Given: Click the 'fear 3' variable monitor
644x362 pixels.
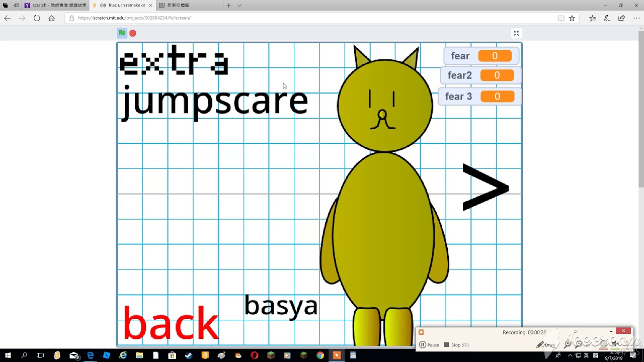Looking at the screenshot, I should (479, 97).
